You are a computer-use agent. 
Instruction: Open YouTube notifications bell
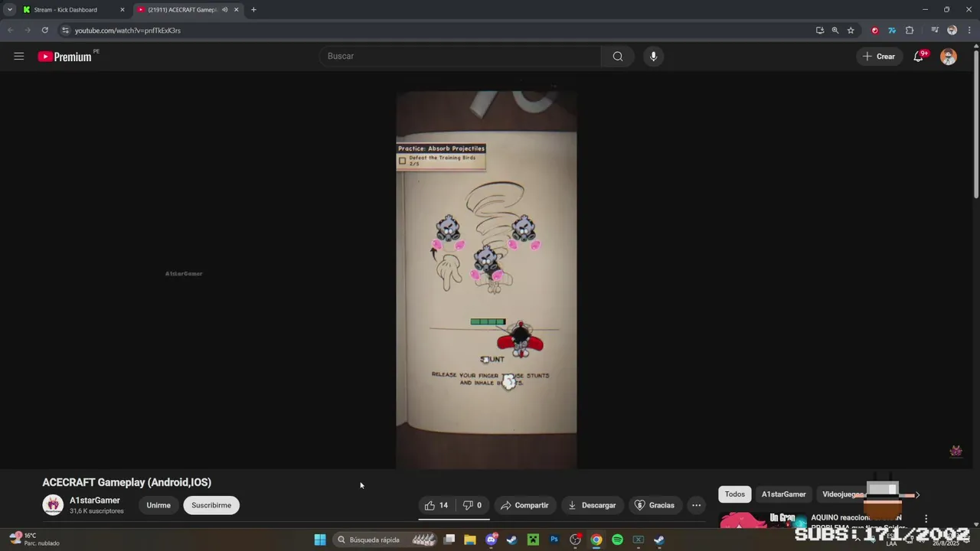pyautogui.click(x=919, y=56)
